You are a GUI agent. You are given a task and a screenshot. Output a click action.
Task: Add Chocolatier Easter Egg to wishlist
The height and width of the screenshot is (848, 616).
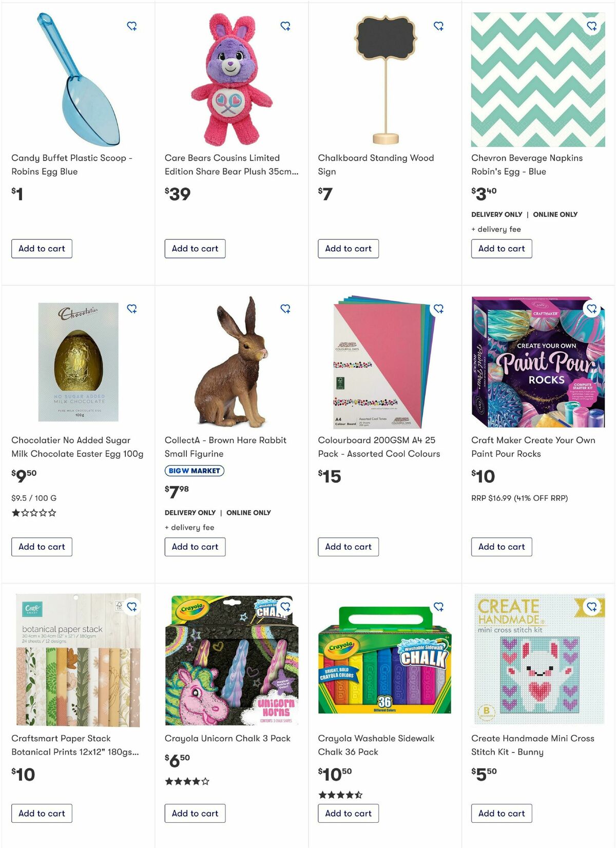(132, 309)
